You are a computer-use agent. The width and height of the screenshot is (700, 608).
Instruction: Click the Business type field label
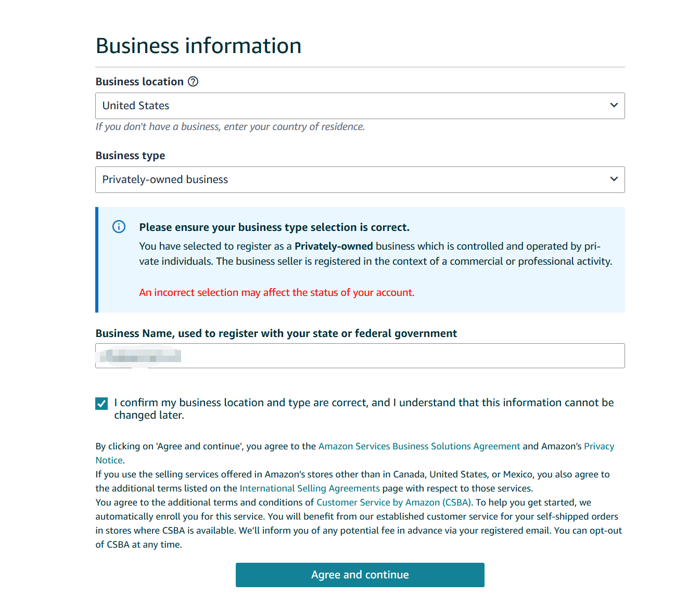point(130,156)
